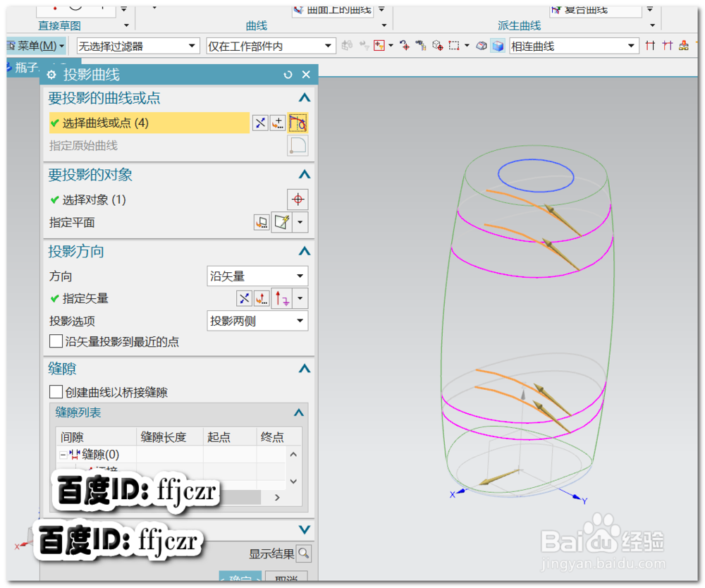Click the stop-at-intersection red icon
705x588 pixels.
[650, 45]
